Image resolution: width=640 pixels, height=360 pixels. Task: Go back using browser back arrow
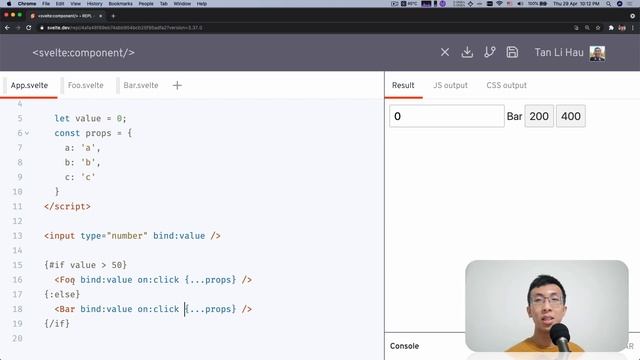pyautogui.click(x=7, y=28)
